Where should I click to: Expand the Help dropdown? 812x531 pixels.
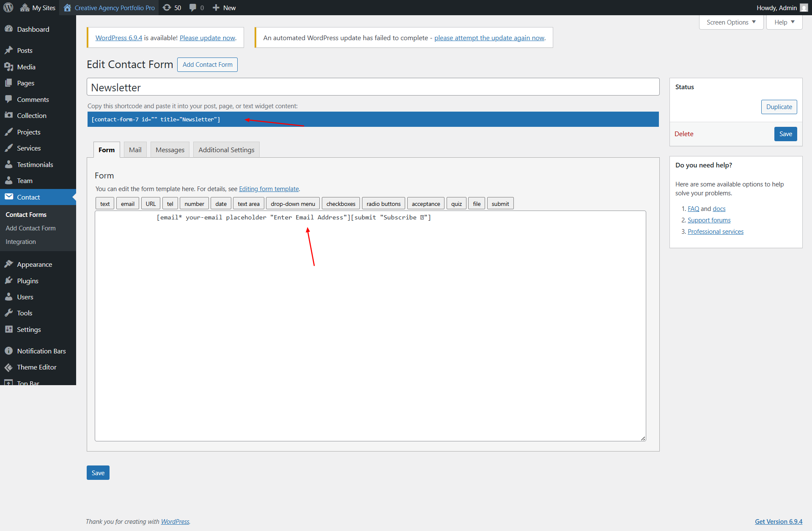click(784, 22)
